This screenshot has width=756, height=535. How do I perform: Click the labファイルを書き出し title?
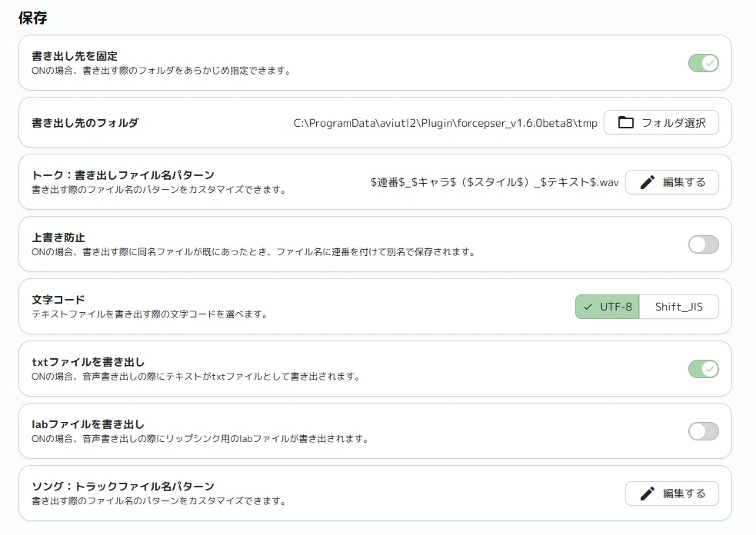pos(88,424)
